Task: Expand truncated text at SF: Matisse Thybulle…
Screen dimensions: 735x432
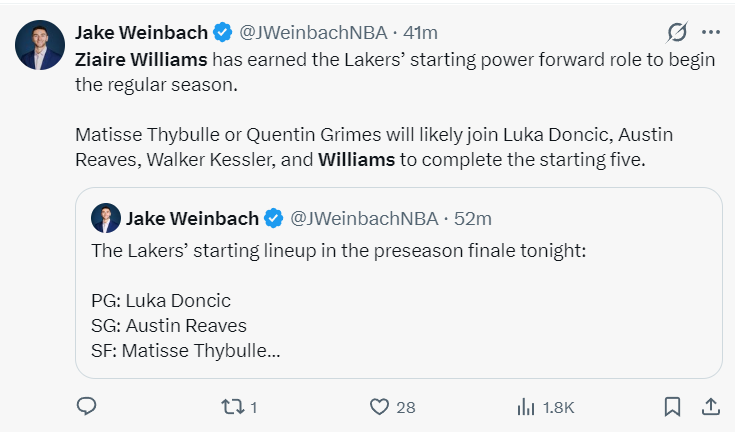Action: [186, 350]
